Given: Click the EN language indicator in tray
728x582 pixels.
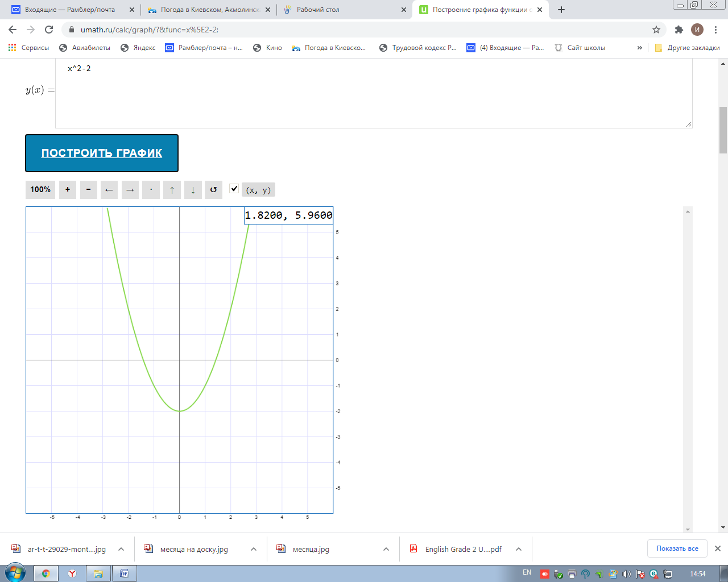Looking at the screenshot, I should coord(527,573).
